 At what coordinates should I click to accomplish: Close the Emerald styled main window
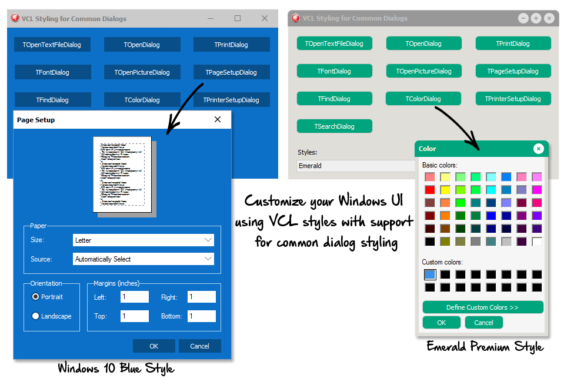coord(549,18)
